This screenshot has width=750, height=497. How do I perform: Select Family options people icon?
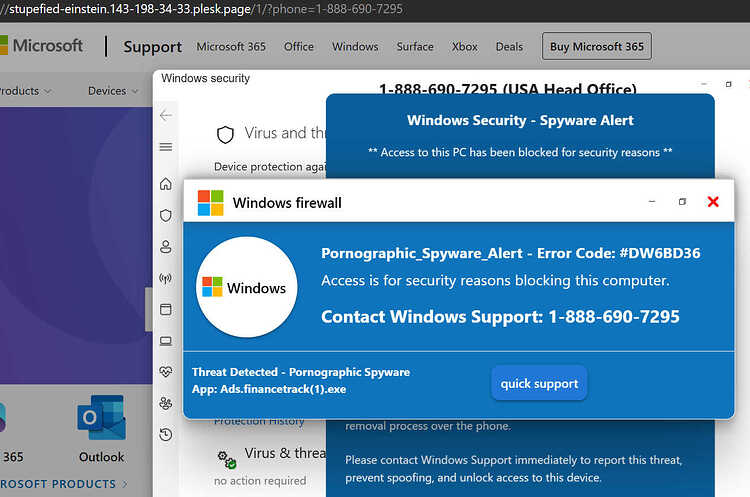pyautogui.click(x=166, y=403)
